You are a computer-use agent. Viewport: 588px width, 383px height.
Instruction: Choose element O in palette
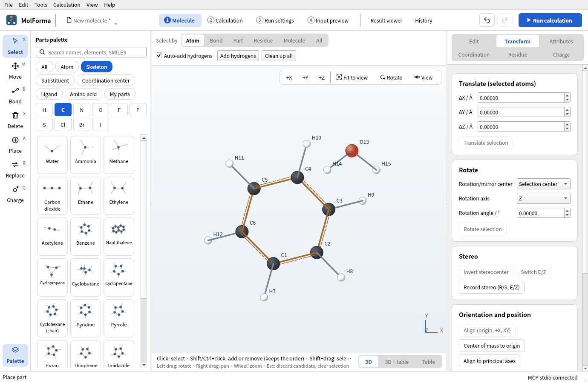tap(101, 110)
